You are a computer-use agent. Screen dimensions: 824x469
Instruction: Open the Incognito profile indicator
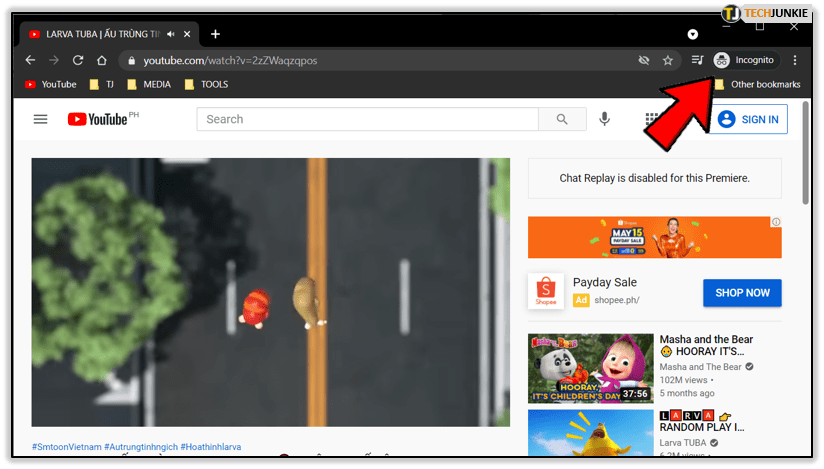tap(745, 60)
